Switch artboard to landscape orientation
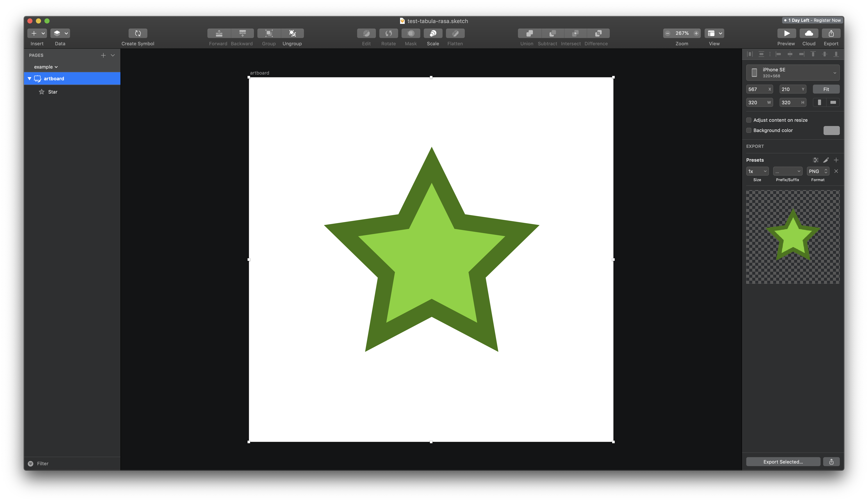This screenshot has height=502, width=868. pos(833,102)
